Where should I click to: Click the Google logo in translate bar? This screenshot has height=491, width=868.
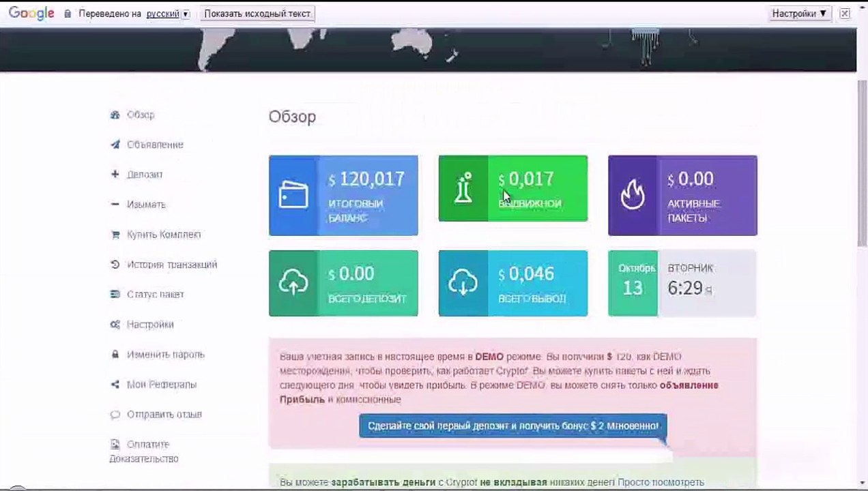(x=31, y=14)
